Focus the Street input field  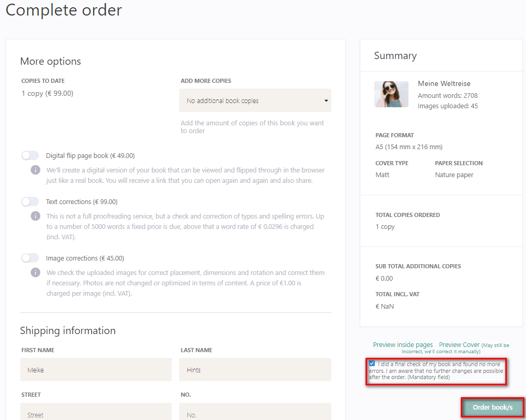click(x=96, y=412)
